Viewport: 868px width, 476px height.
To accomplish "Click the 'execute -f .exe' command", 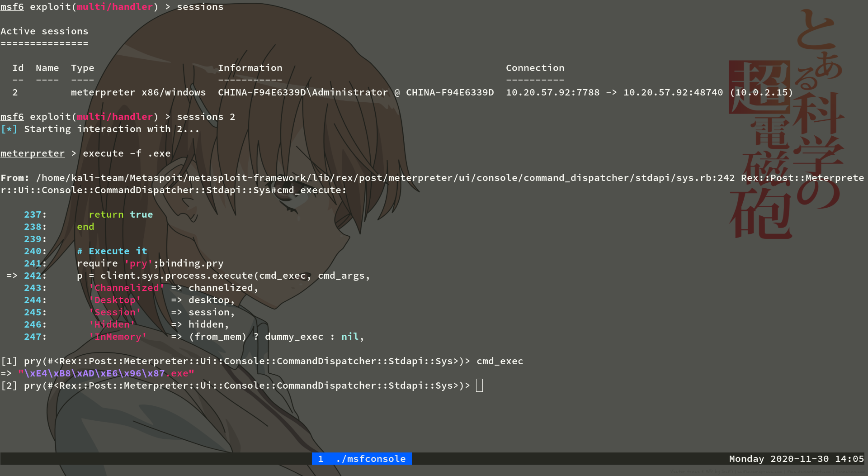I will [x=127, y=153].
